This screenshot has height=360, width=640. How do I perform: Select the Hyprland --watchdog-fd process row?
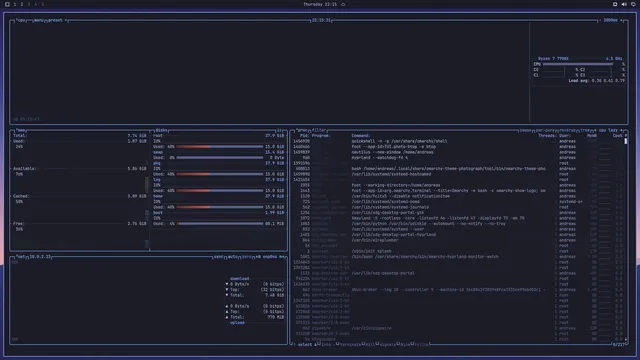pos(458,158)
